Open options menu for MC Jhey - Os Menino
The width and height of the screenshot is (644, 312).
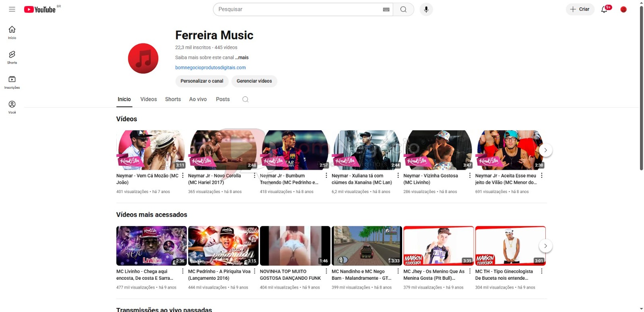click(x=470, y=271)
